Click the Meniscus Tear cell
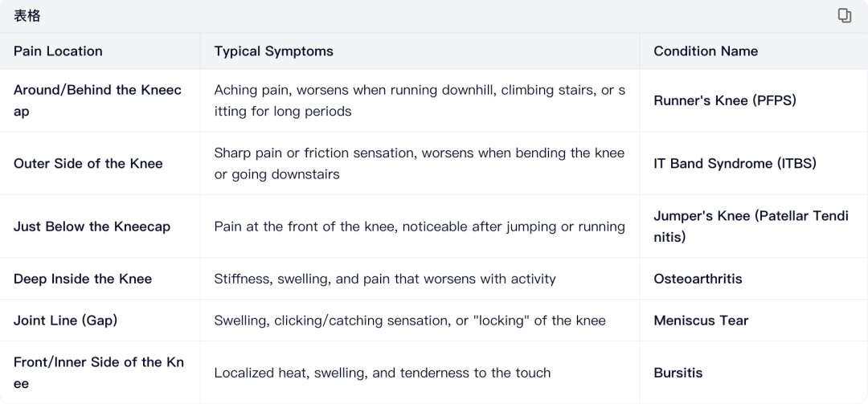The image size is (868, 404). pyautogui.click(x=701, y=320)
